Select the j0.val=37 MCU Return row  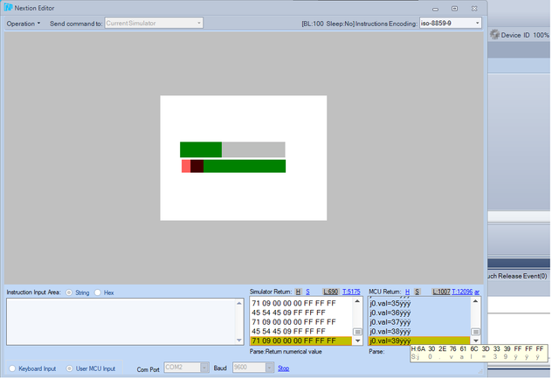pyautogui.click(x=419, y=322)
